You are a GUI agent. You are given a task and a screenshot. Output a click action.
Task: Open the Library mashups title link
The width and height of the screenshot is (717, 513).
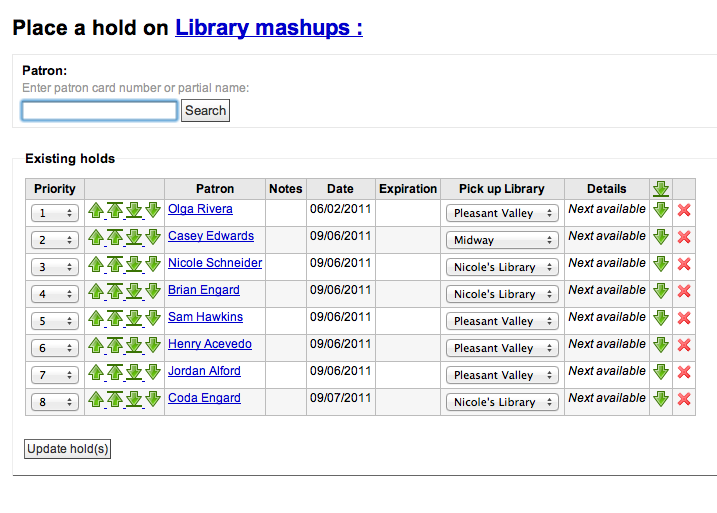[x=268, y=28]
